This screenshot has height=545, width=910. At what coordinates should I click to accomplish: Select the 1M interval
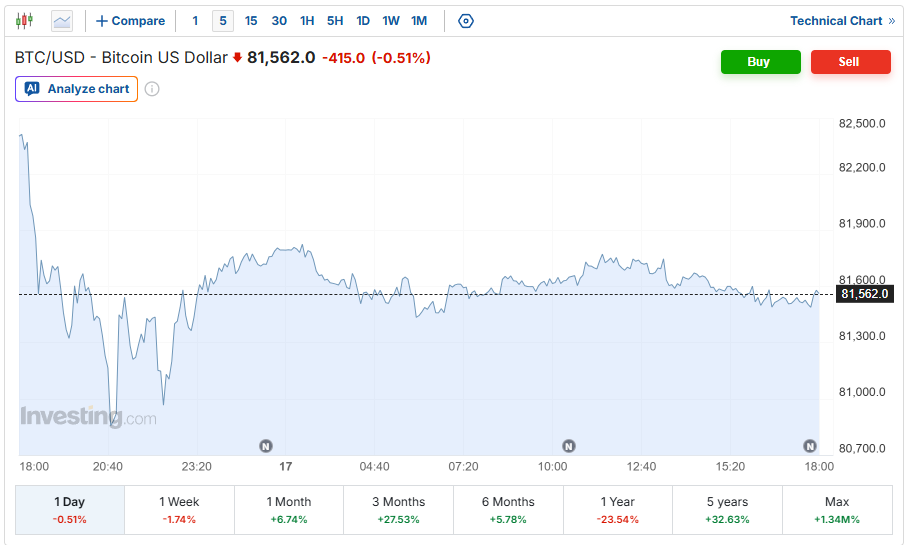[x=419, y=21]
